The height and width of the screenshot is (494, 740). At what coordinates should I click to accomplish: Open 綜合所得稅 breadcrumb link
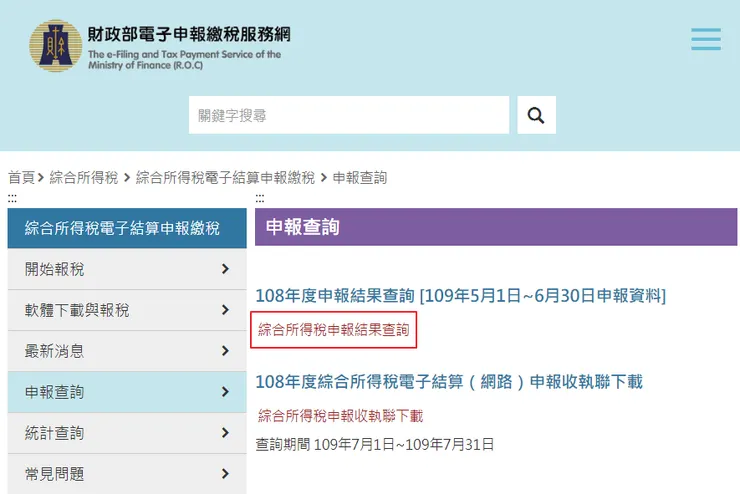pyautogui.click(x=84, y=178)
